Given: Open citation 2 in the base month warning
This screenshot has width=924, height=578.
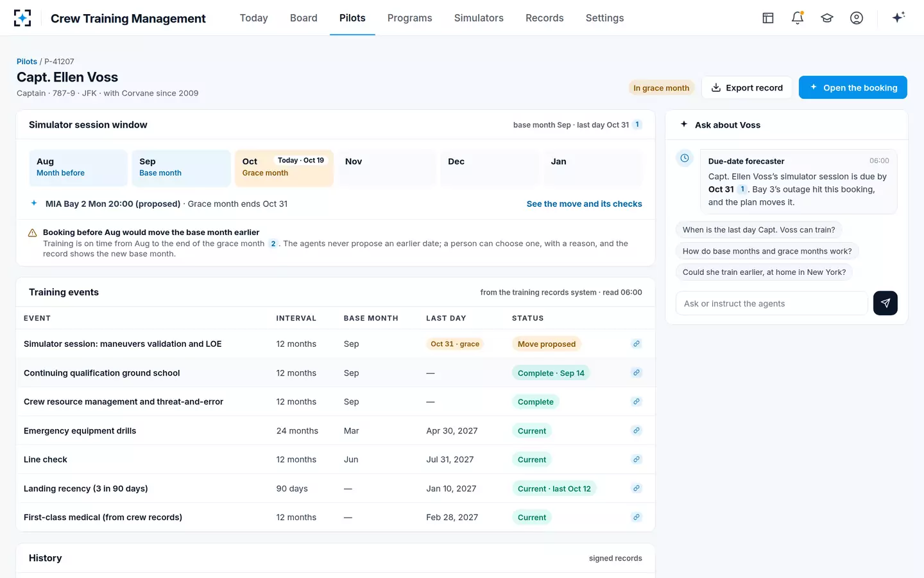Looking at the screenshot, I should [273, 243].
